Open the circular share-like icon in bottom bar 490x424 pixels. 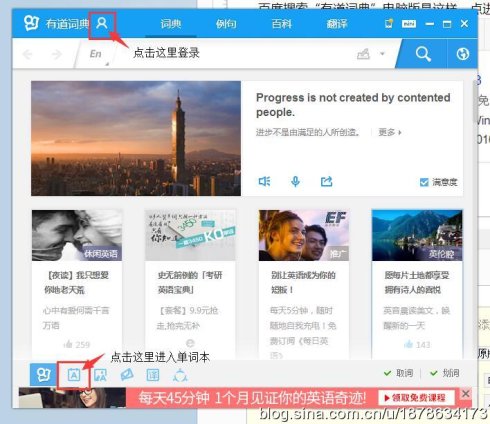[180, 376]
